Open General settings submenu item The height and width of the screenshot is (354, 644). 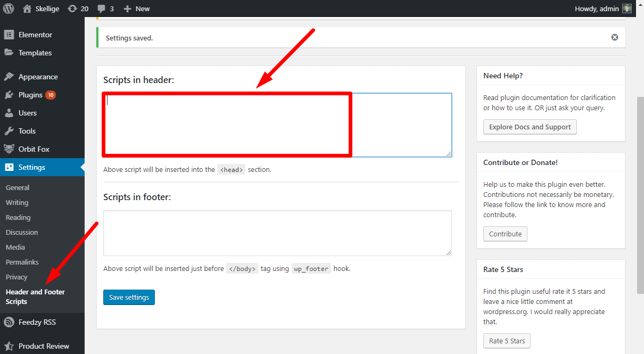(x=18, y=187)
